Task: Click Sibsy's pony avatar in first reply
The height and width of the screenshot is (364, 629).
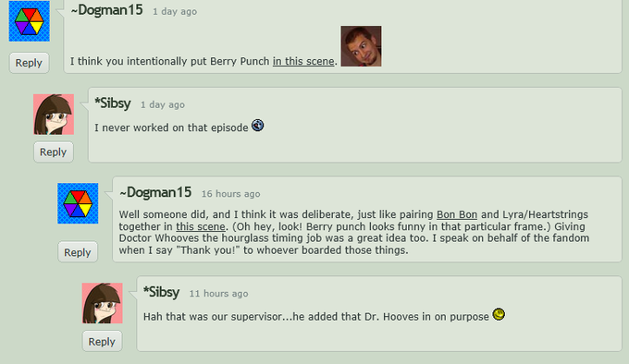Action: coord(54,115)
